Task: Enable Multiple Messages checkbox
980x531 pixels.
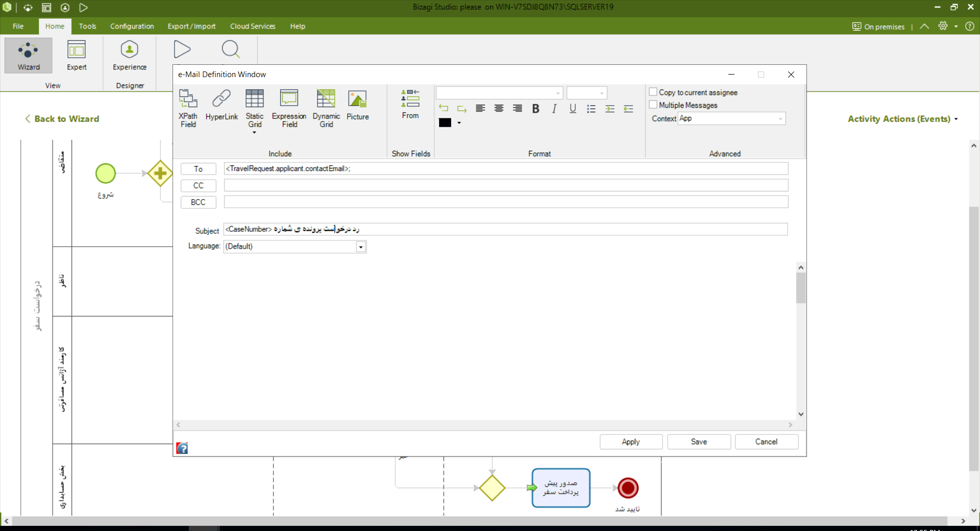Action: [653, 105]
